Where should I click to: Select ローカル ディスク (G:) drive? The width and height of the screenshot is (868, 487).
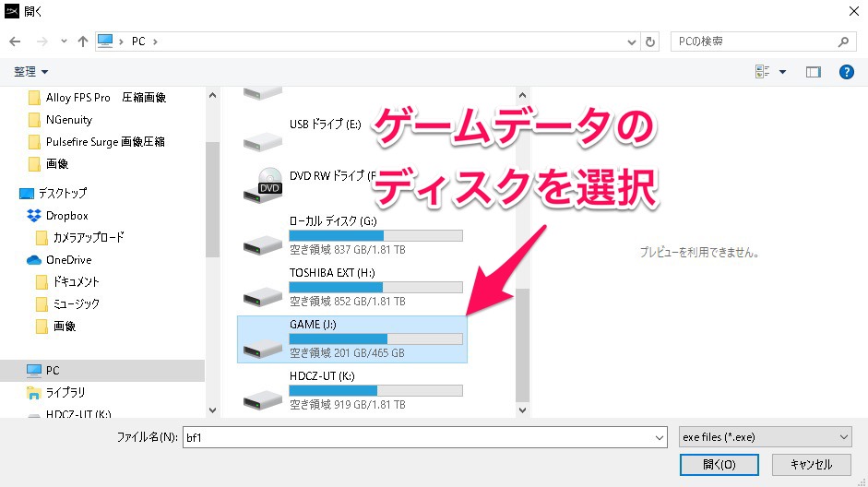pos(352,236)
